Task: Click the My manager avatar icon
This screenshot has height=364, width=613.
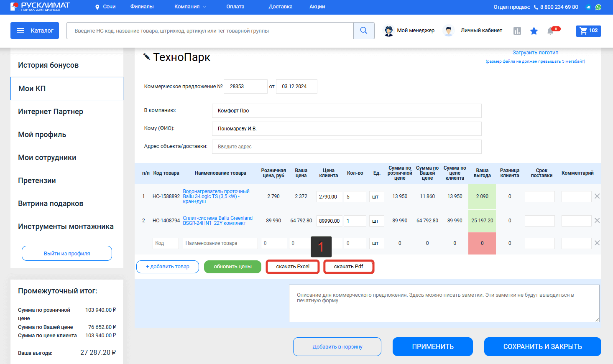Action: (x=389, y=31)
